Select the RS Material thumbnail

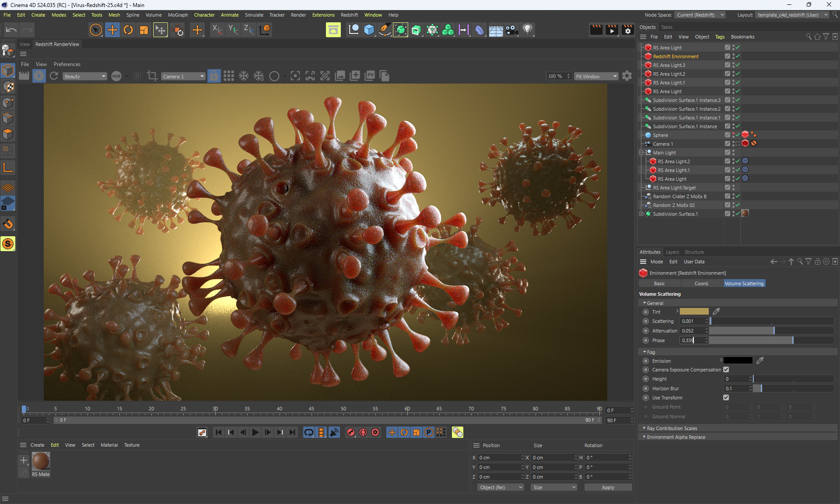(41, 461)
